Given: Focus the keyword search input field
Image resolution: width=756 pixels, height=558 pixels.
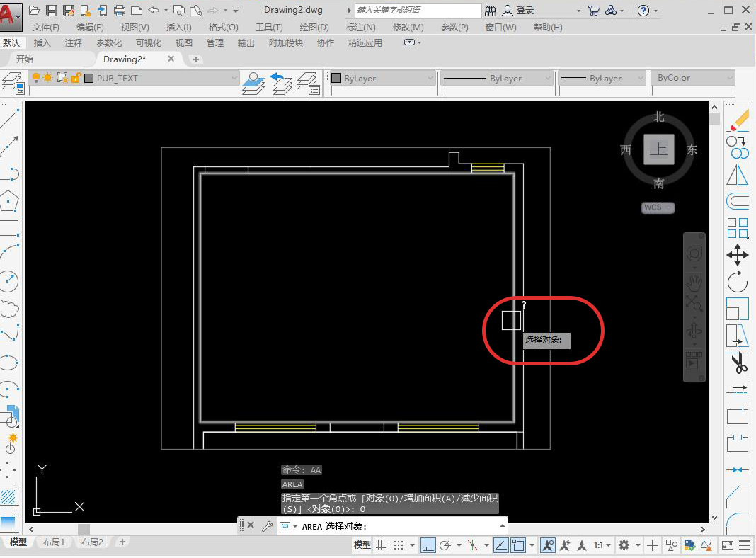Looking at the screenshot, I should (x=418, y=10).
